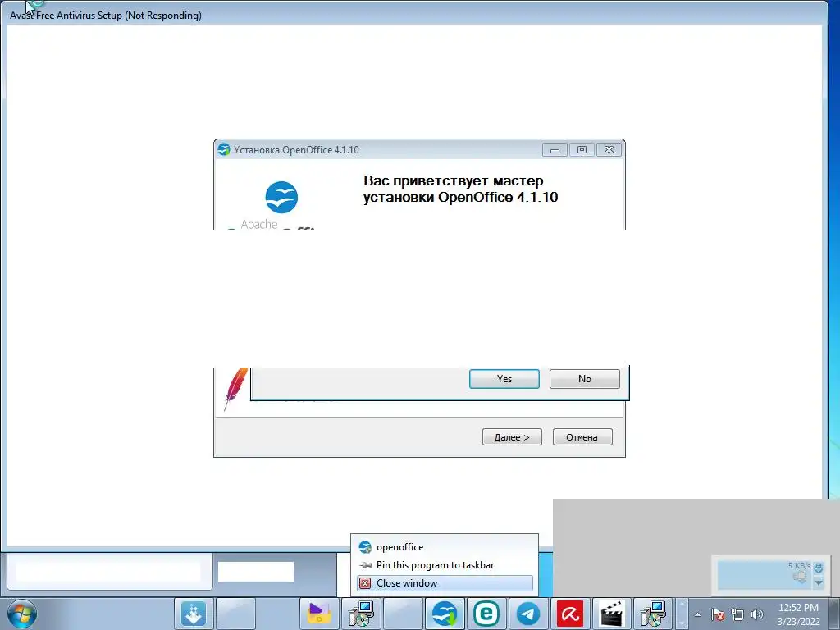The width and height of the screenshot is (840, 630).
Task: Click the installer icon beside the clapperboard
Action: 654,614
